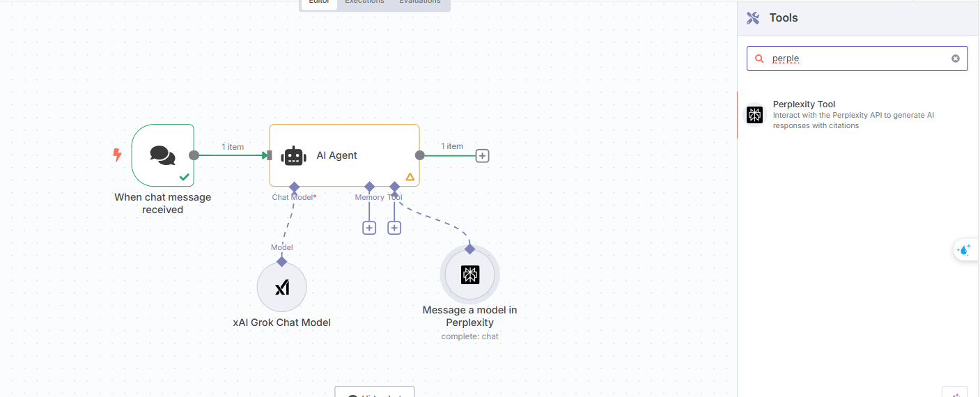Select Perplexity Tool from results
This screenshot has width=980, height=397.
(x=858, y=115)
